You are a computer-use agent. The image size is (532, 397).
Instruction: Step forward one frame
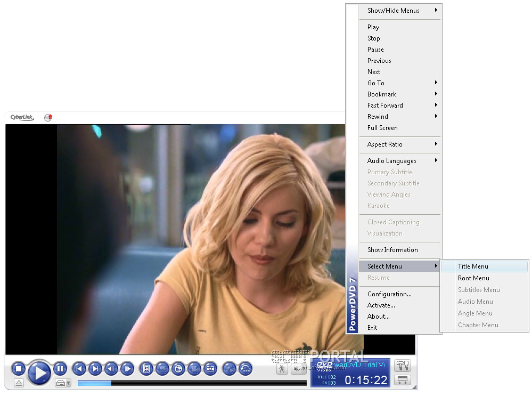[127, 368]
